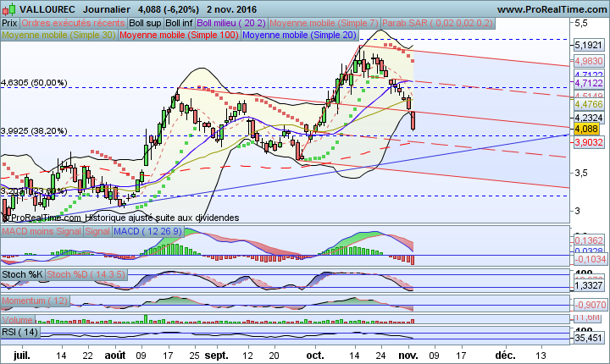The width and height of the screenshot is (610, 364).
Task: Select the Boll inf indicator label
Action: (179, 23)
